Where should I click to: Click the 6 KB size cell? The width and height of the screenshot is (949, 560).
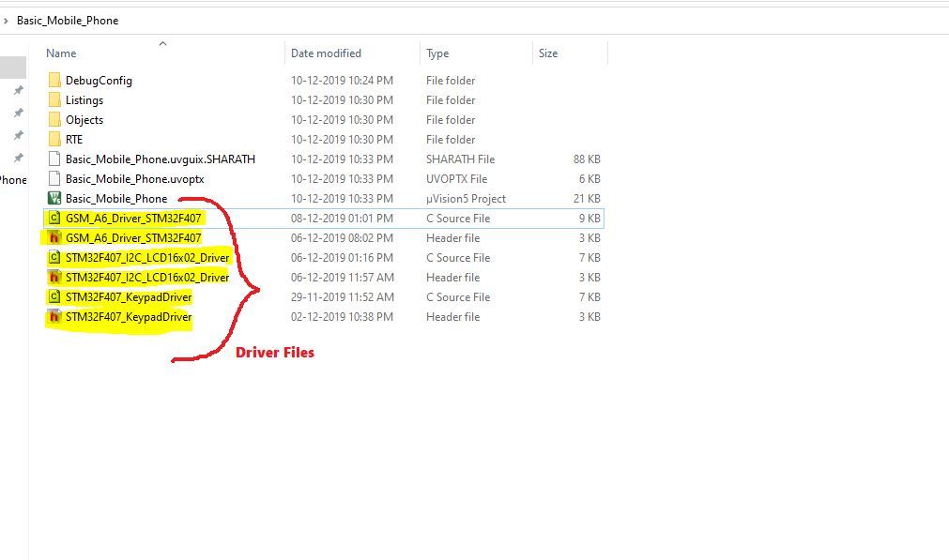589,179
